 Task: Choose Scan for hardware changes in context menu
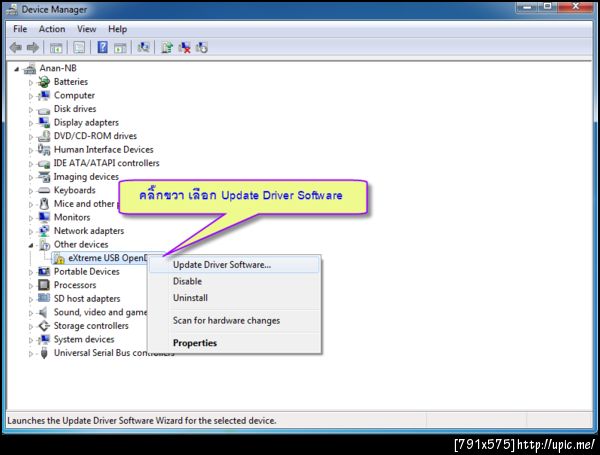(234, 321)
